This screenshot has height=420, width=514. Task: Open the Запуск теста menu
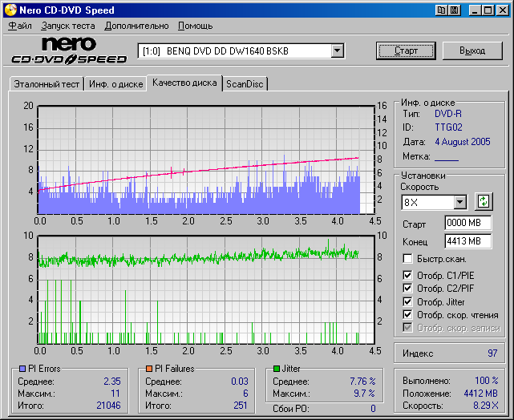68,26
